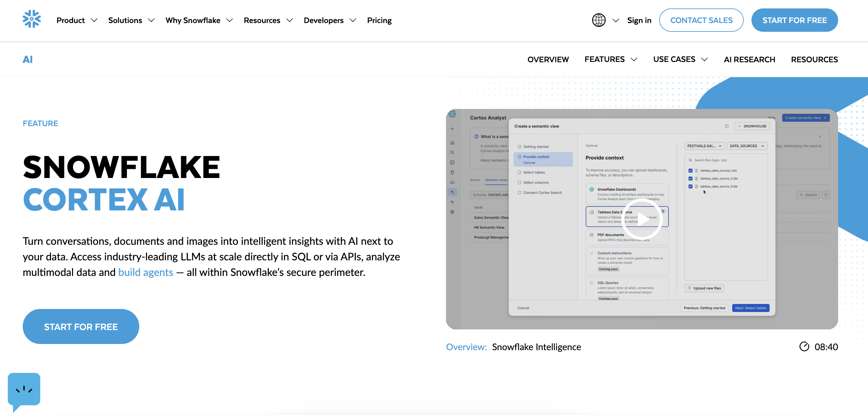This screenshot has width=868, height=415.
Task: Expand the Product menu dropdown
Action: (77, 20)
